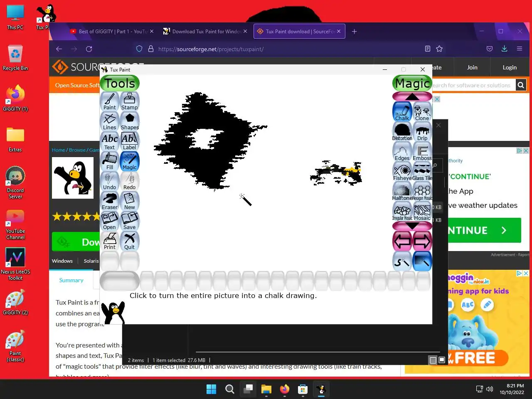
Task: Switch magic to freehand paint mode
Action: click(402, 261)
